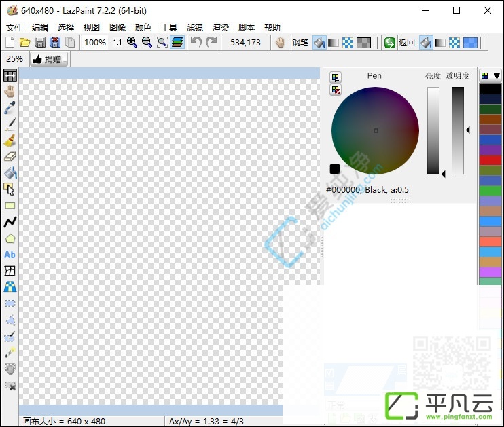504x427 pixels.
Task: Fit image to window with zoom-fit icon
Action: [162, 42]
